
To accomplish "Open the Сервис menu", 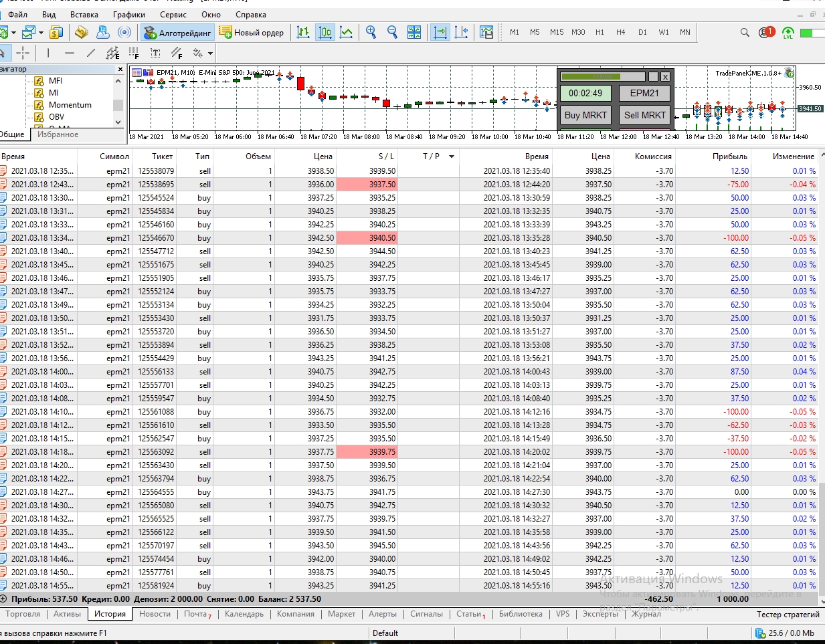I will [173, 14].
